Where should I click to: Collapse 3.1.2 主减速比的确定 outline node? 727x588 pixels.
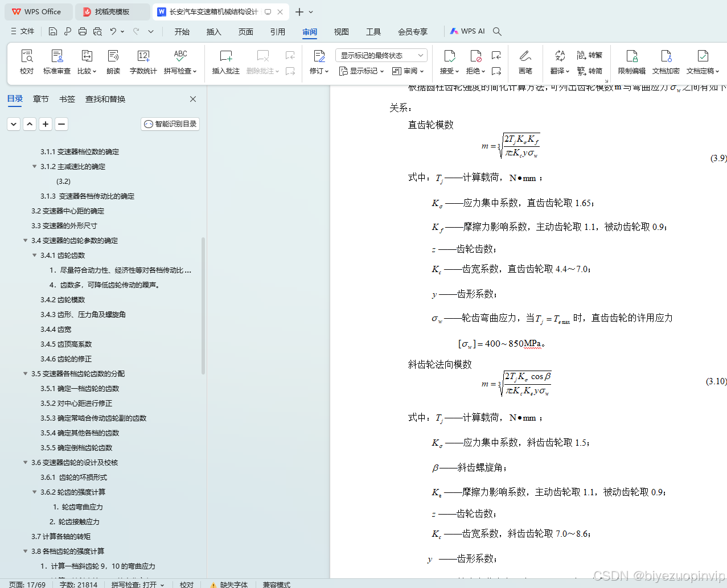click(x=35, y=167)
